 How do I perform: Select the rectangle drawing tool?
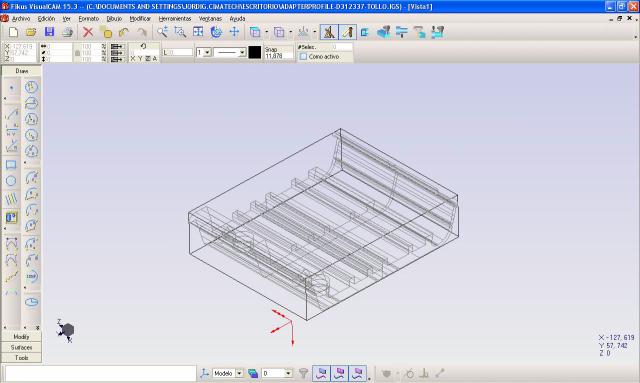pyautogui.click(x=11, y=165)
